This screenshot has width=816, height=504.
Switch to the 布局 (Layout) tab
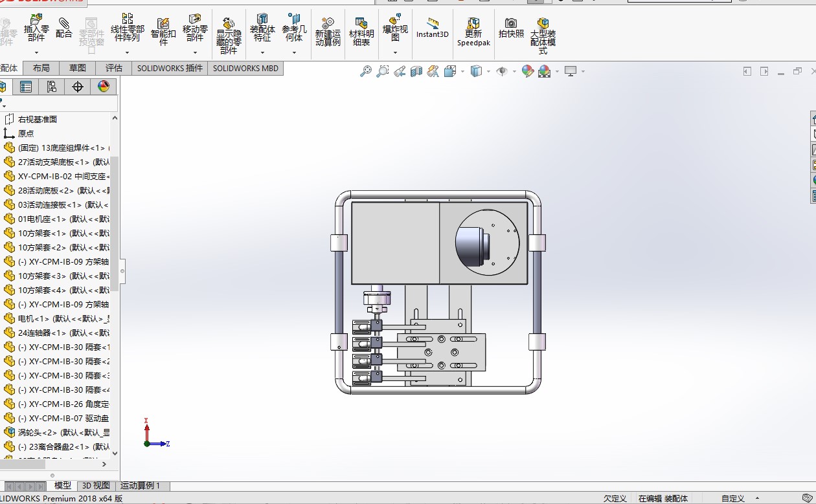tap(41, 68)
